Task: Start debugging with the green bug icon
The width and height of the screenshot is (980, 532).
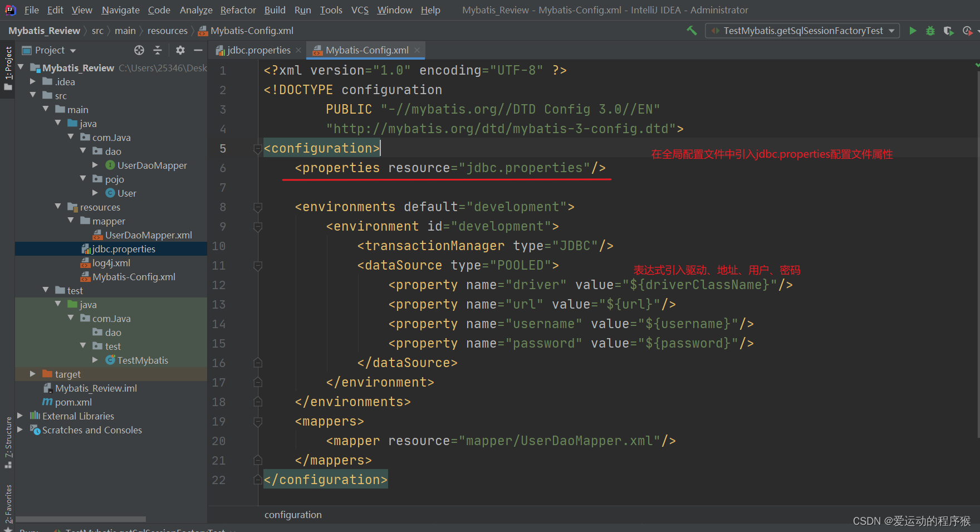Action: coord(930,31)
